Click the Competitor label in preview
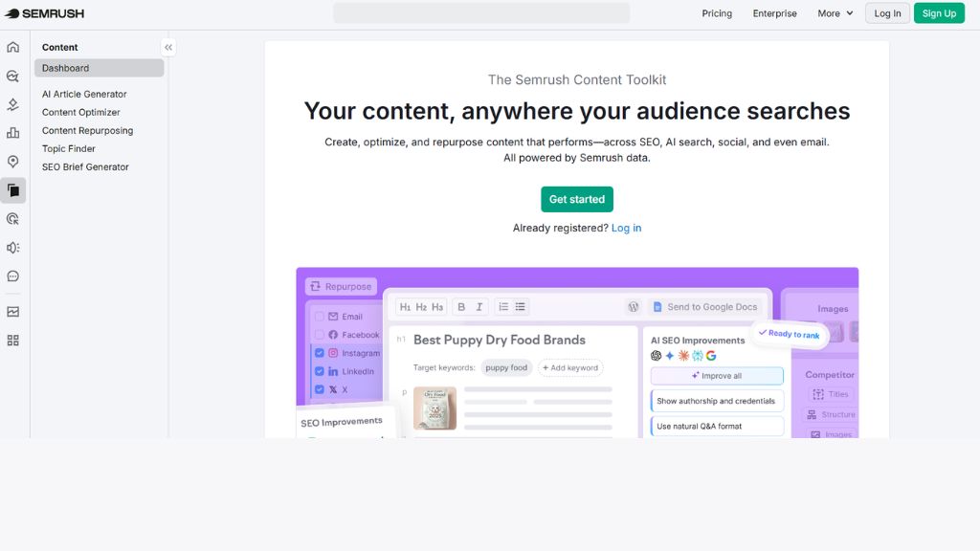This screenshot has width=980, height=551. coord(830,375)
